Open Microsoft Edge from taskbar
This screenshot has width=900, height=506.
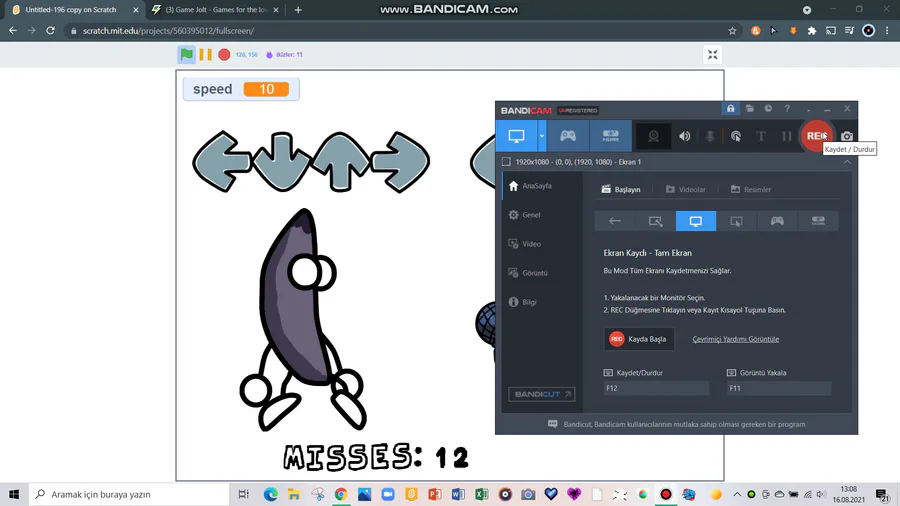click(270, 494)
